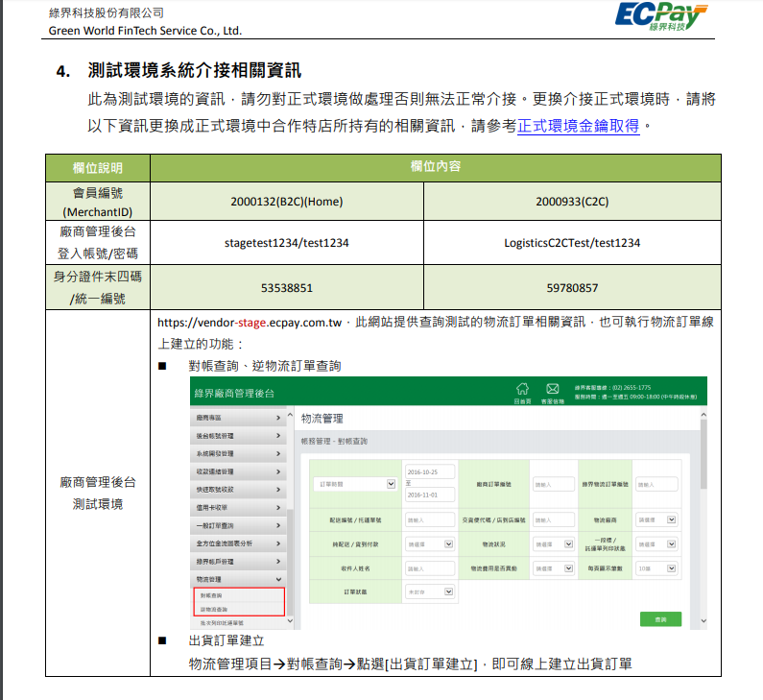Click the cell LogisticsC2CTest/test1234

572,243
